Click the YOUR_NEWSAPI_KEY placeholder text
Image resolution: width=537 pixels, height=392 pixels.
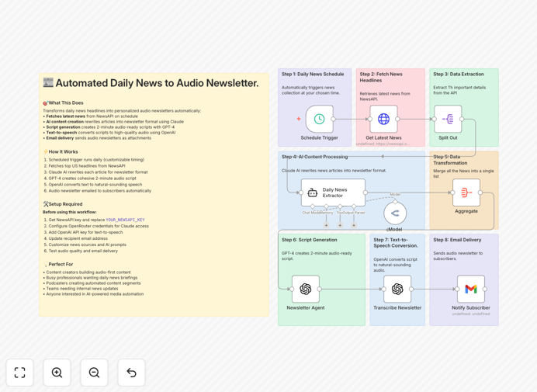pos(126,220)
